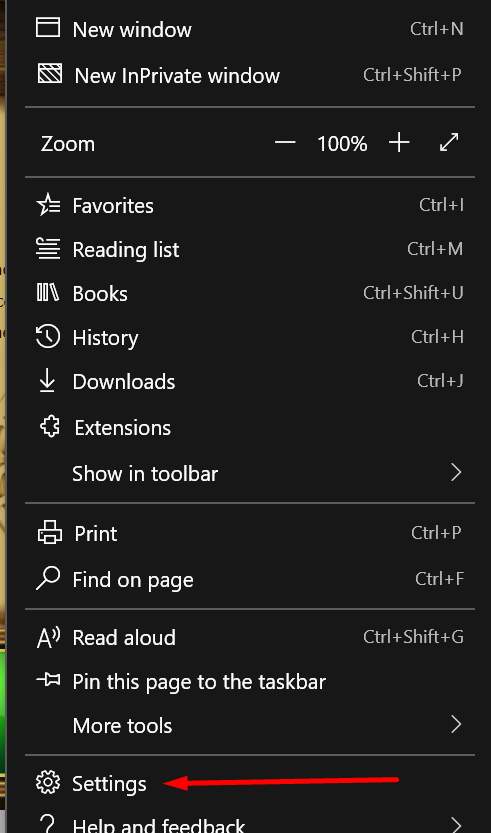Image resolution: width=491 pixels, height=833 pixels.
Task: Expand the Help and feedback submenu arrow
Action: [x=456, y=824]
